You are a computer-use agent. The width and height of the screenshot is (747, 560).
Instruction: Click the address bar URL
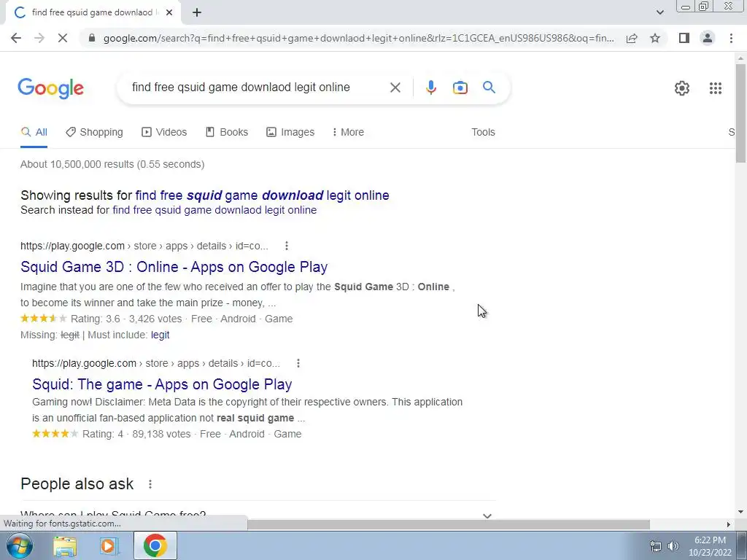click(x=358, y=38)
